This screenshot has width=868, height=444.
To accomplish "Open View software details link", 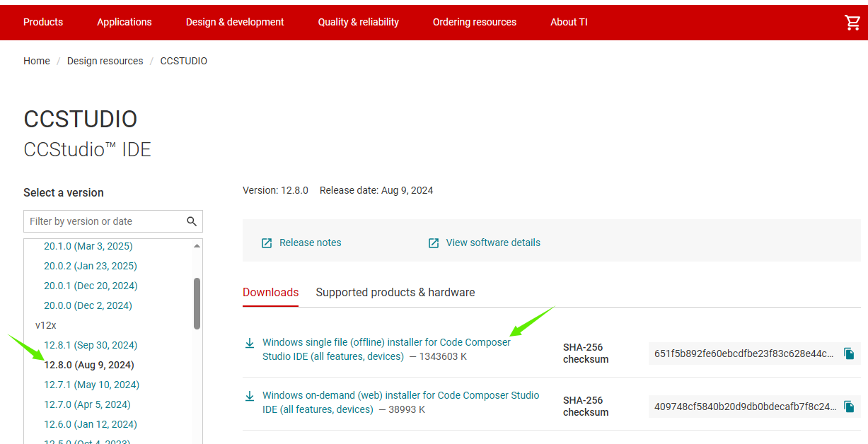I will pyautogui.click(x=493, y=243).
